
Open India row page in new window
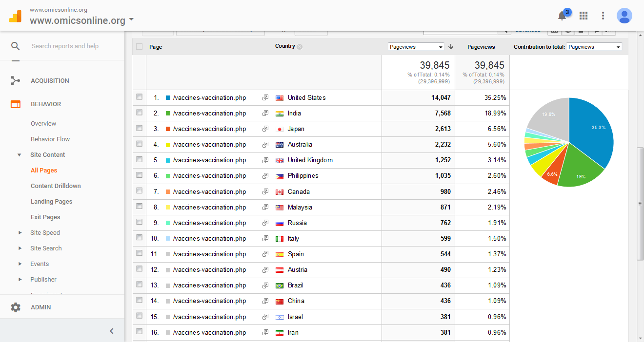(x=265, y=113)
